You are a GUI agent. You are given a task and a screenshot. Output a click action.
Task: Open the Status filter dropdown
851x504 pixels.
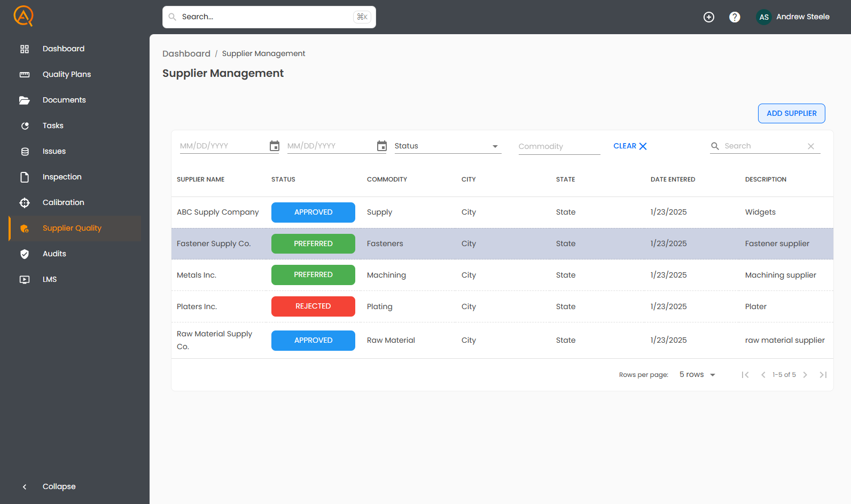pyautogui.click(x=448, y=146)
